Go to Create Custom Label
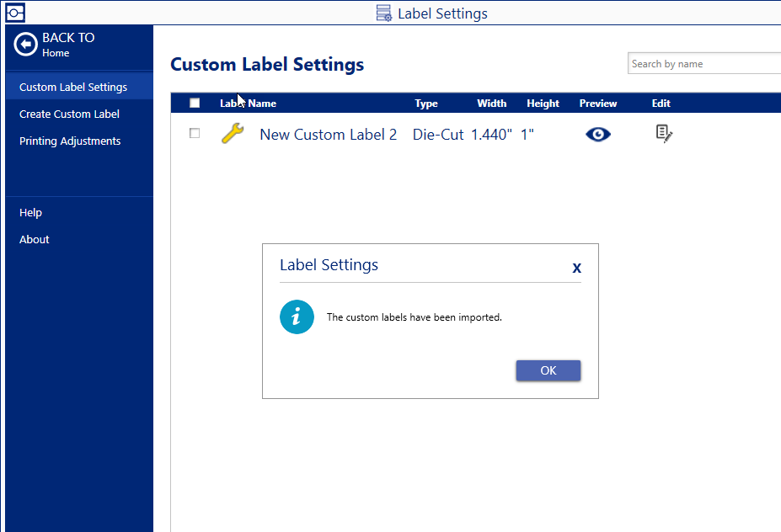The width and height of the screenshot is (781, 532). (x=69, y=114)
